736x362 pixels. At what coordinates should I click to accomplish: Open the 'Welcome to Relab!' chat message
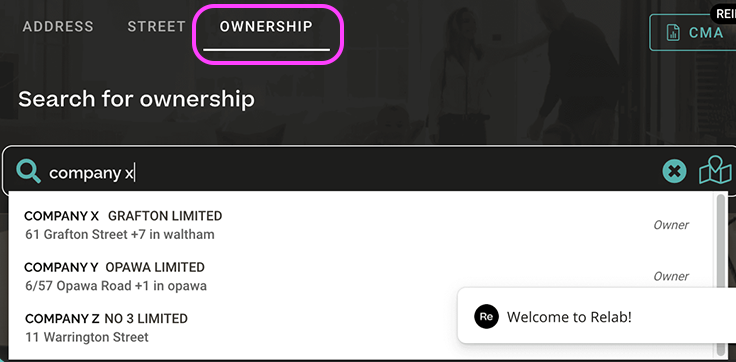tap(597, 316)
